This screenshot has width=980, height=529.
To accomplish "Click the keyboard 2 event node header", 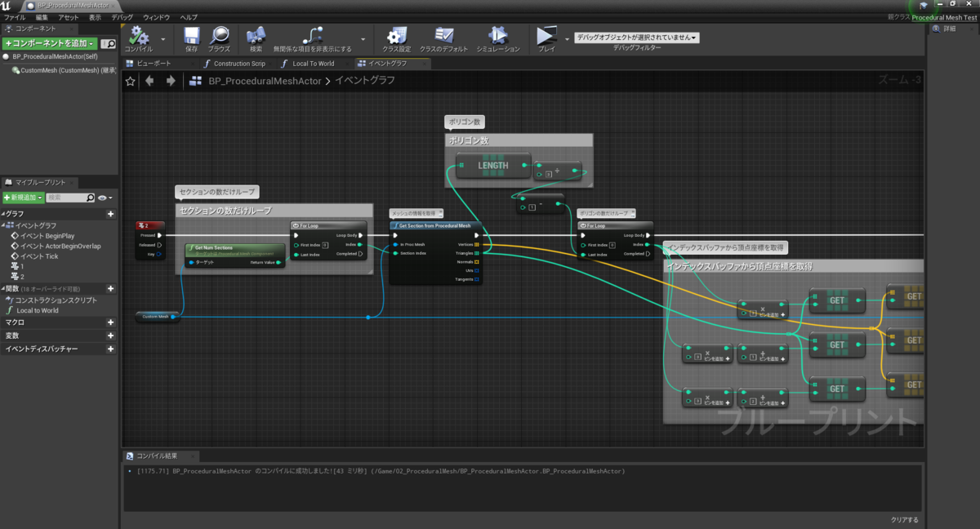I will [149, 225].
